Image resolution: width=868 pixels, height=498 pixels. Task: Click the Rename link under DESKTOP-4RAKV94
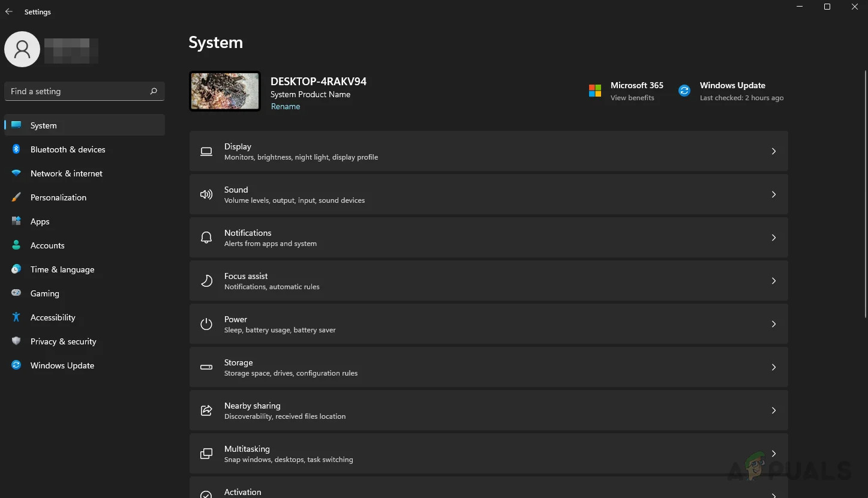point(286,106)
